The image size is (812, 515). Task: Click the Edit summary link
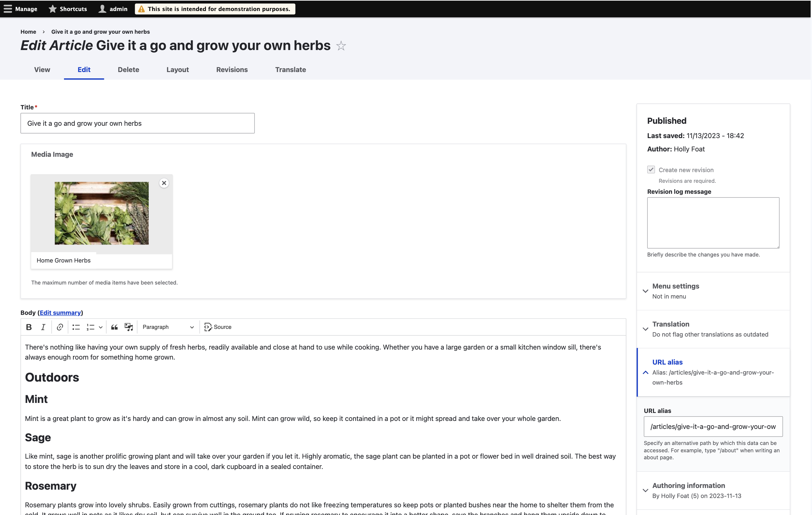click(60, 313)
